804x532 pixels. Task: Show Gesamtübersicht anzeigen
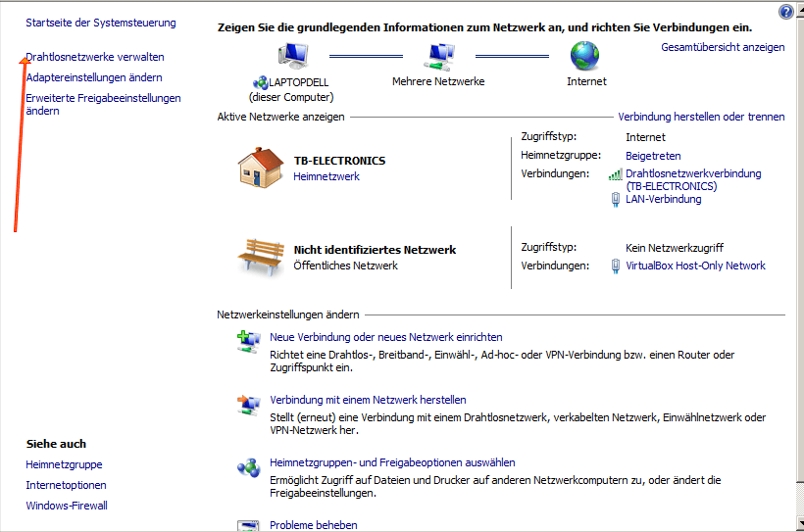[x=723, y=47]
